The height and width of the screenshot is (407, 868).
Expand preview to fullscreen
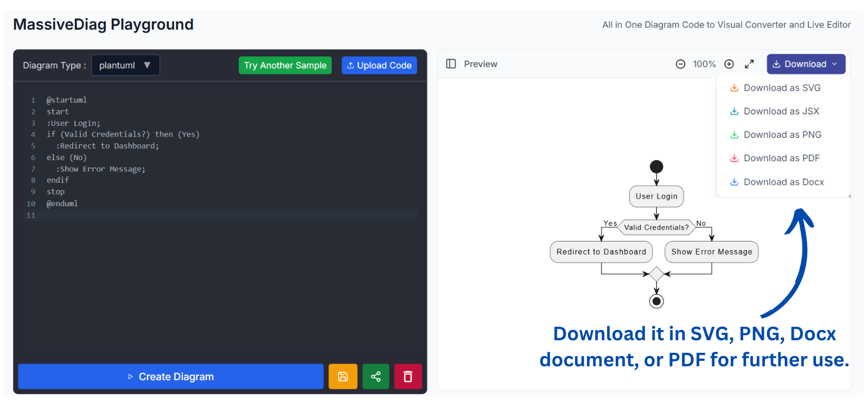[x=749, y=64]
